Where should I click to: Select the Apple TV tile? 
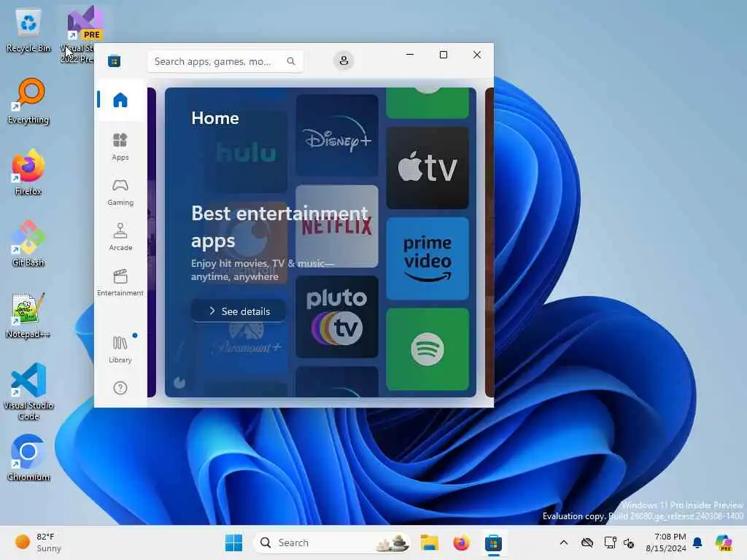[x=427, y=168]
